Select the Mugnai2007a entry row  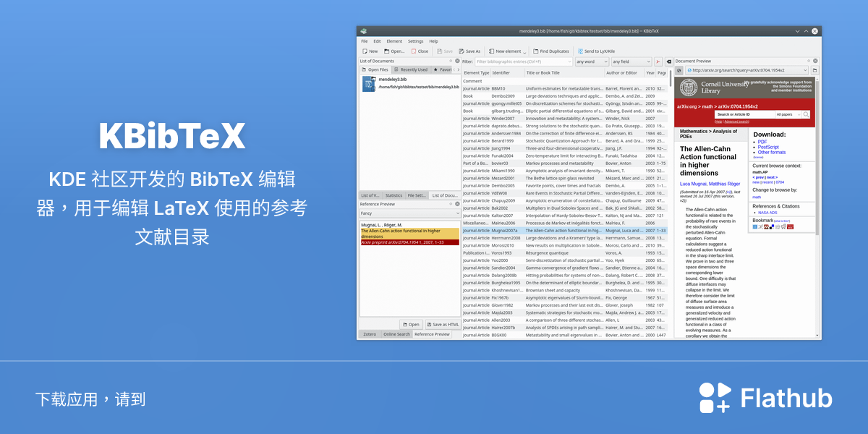564,230
